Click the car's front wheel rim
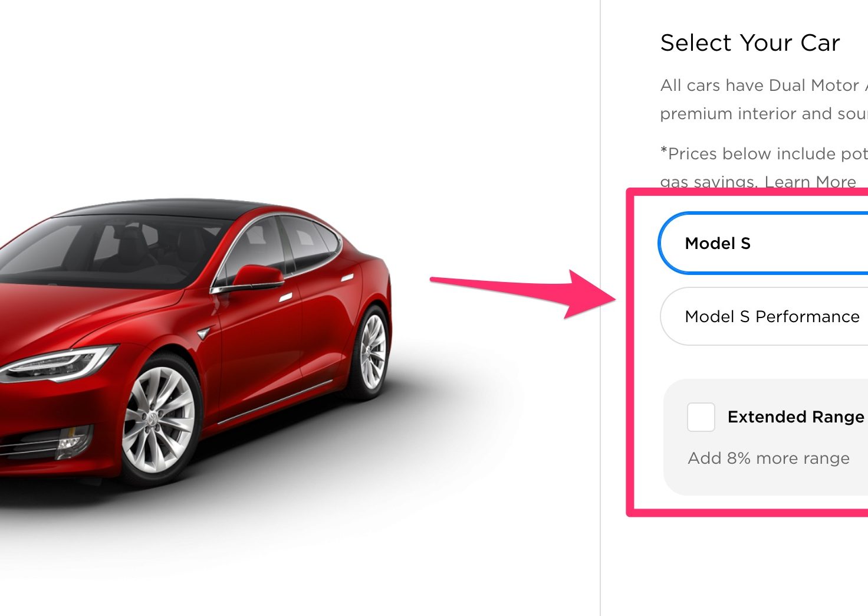The height and width of the screenshot is (616, 868). 158,420
